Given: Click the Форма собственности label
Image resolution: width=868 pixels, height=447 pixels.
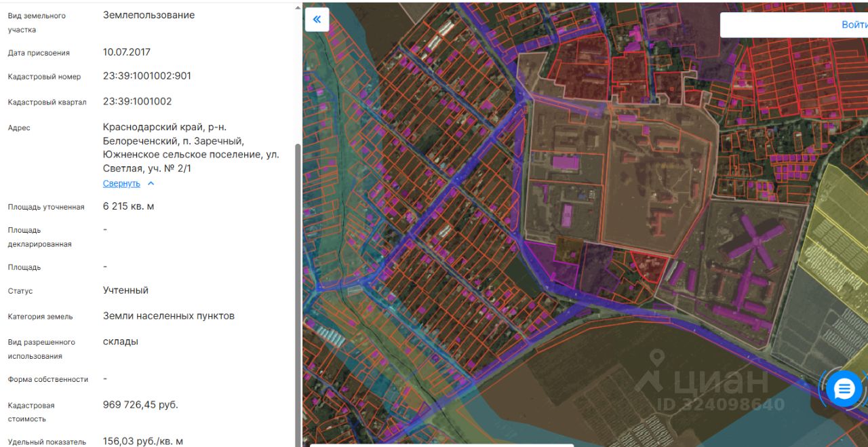Looking at the screenshot, I should coord(48,380).
